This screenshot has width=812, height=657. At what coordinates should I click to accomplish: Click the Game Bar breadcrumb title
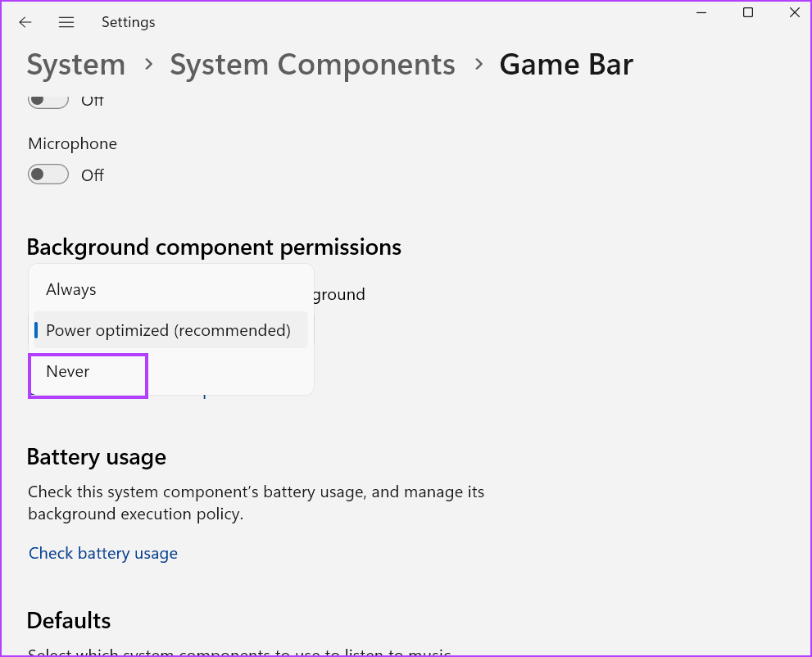566,65
